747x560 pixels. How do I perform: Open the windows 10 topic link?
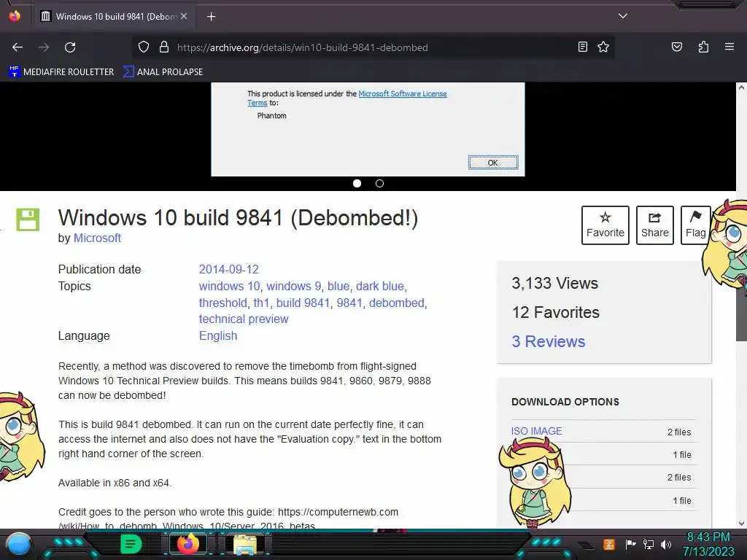click(229, 286)
